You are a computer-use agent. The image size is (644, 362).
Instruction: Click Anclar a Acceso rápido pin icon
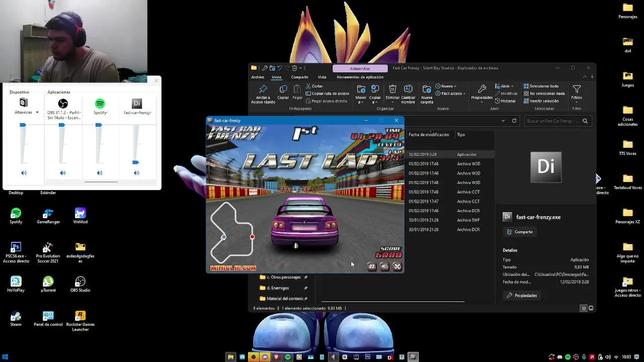coord(263,89)
